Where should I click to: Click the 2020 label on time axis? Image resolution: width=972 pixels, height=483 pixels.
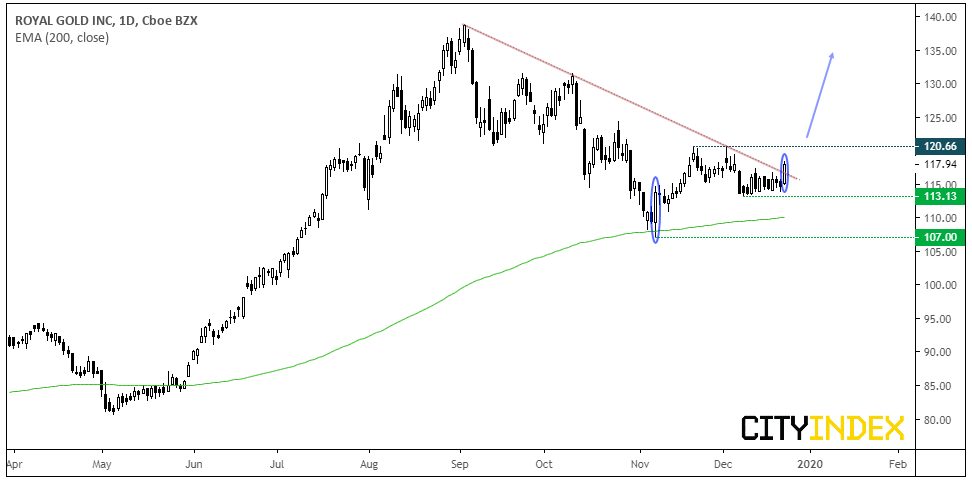(x=809, y=463)
